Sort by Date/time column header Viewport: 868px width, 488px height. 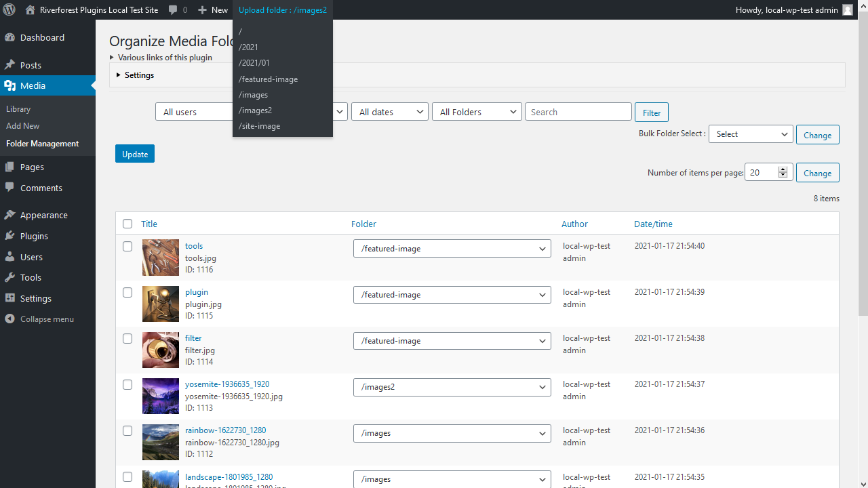click(653, 224)
